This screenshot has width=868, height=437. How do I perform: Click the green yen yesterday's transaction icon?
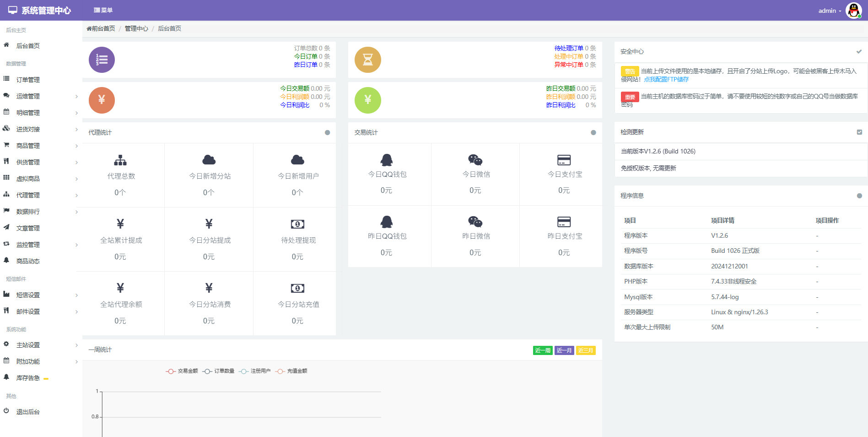coord(367,100)
